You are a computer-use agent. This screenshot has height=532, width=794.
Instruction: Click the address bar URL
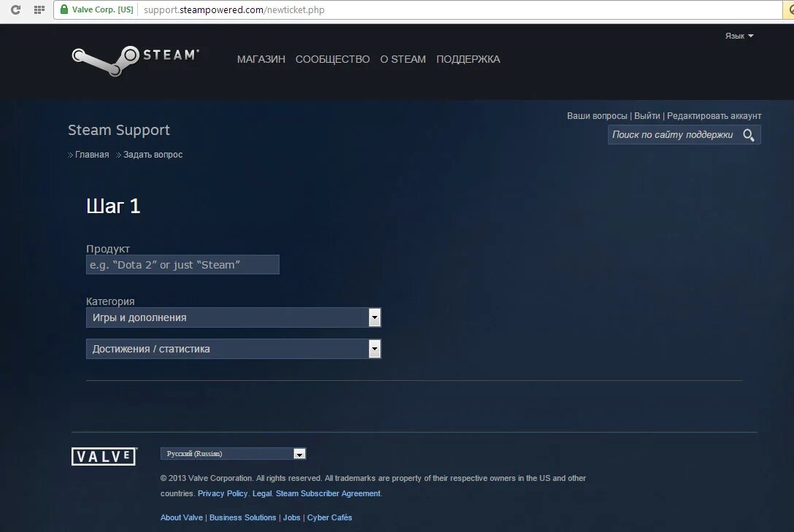234,9
